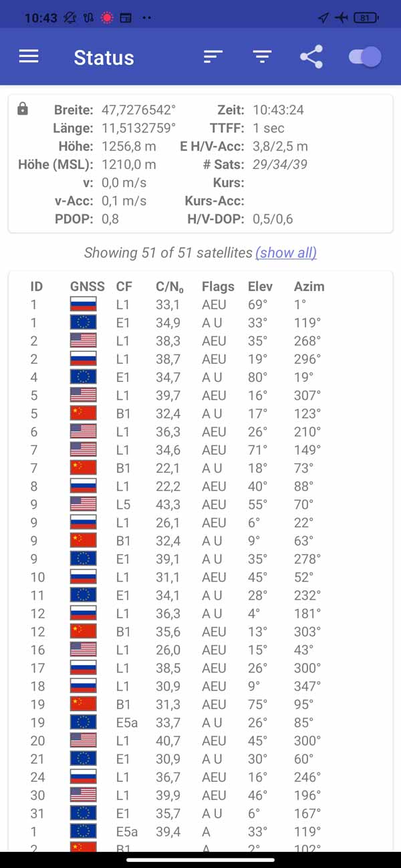Tap the # Sats value 29/34/39

click(x=280, y=164)
